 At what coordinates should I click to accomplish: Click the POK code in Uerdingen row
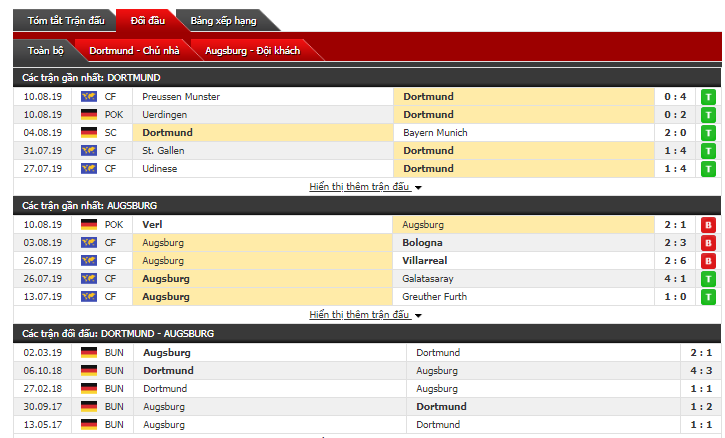point(114,115)
